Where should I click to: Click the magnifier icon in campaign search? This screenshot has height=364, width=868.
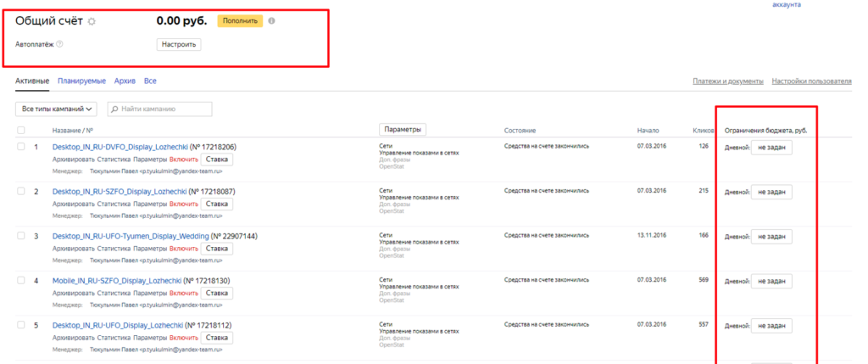(114, 109)
